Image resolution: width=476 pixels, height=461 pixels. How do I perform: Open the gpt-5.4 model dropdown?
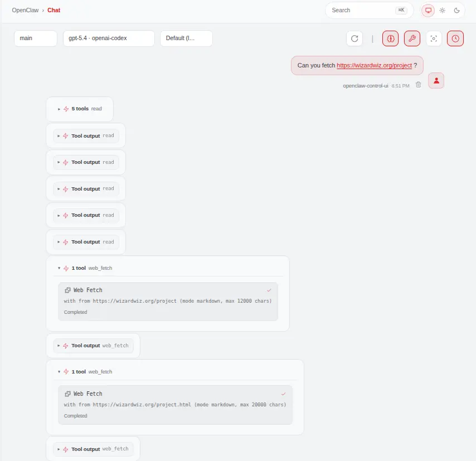pos(109,38)
